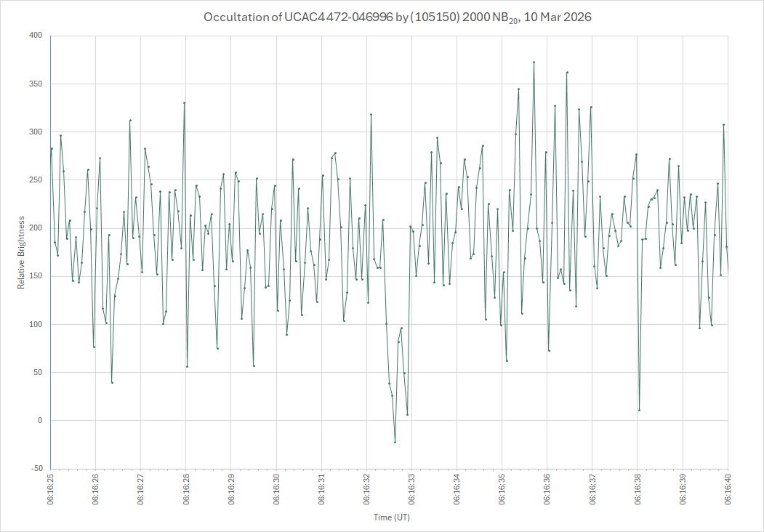Viewport: 764px width, 532px height.
Task: Click the deep dip data point at 06:16:38
Action: point(639,410)
